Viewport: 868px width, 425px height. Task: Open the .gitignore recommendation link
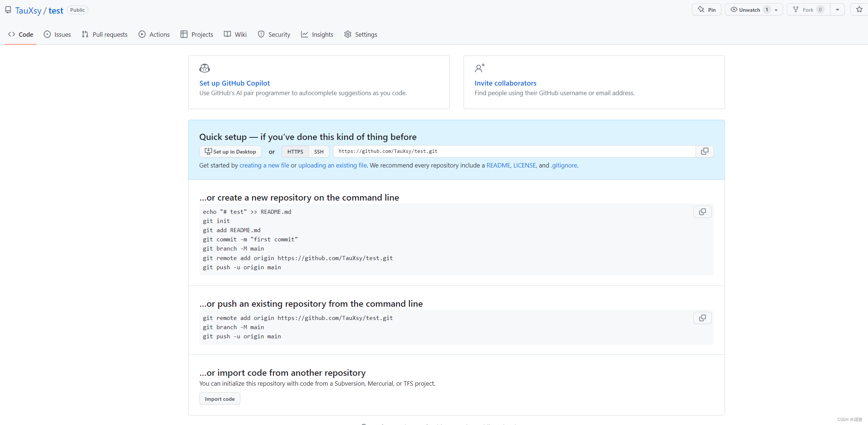tap(564, 165)
